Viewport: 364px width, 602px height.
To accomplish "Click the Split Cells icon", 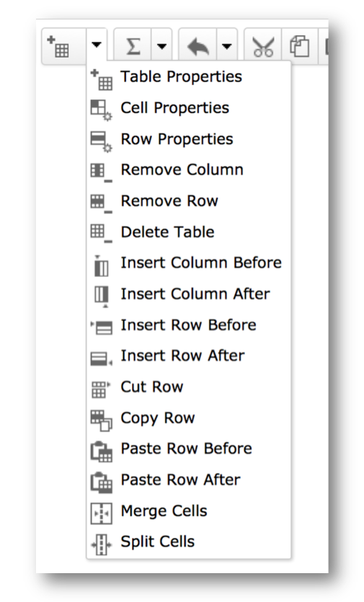I will 102,544.
